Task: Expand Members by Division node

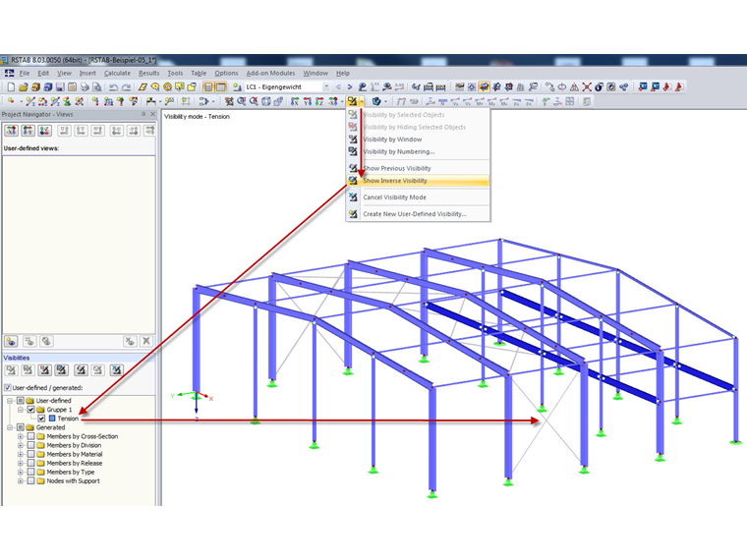Action: tap(21, 445)
